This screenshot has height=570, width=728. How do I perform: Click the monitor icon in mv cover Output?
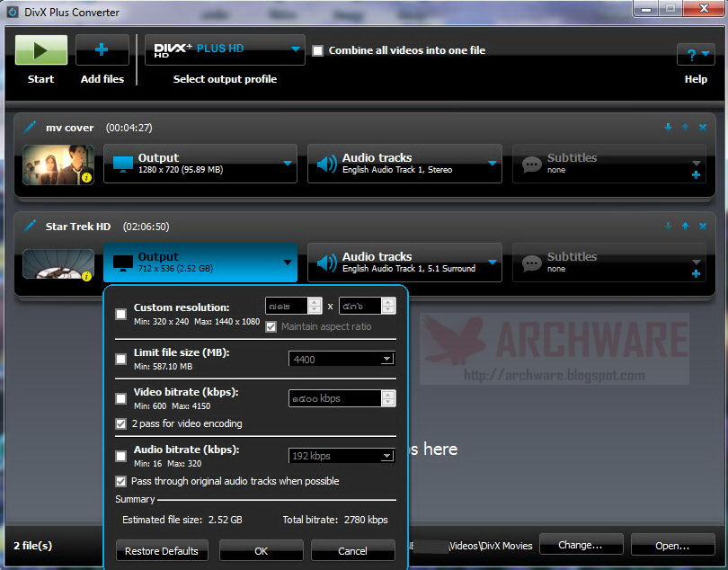pyautogui.click(x=123, y=164)
